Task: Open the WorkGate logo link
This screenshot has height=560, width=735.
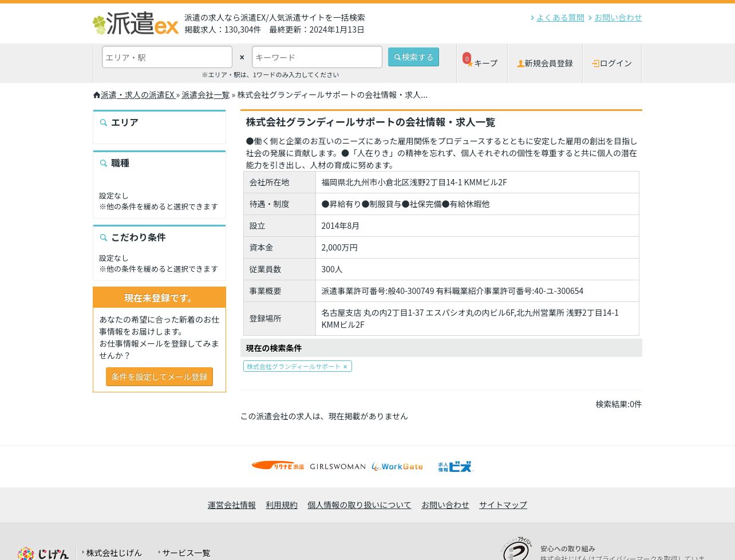Action: (397, 467)
